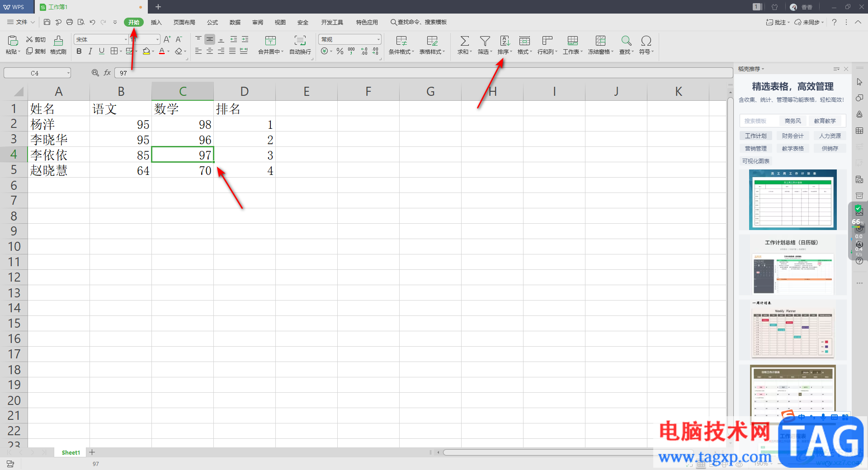868x470 pixels.
Task: Click the Print icon in quick toolbar
Action: tap(70, 22)
